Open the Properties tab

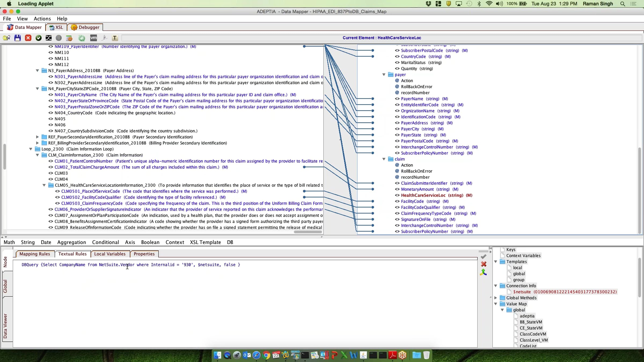144,254
